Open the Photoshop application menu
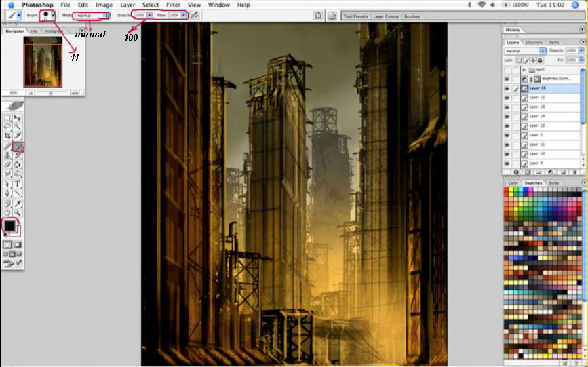This screenshot has width=588, height=367. [x=37, y=5]
